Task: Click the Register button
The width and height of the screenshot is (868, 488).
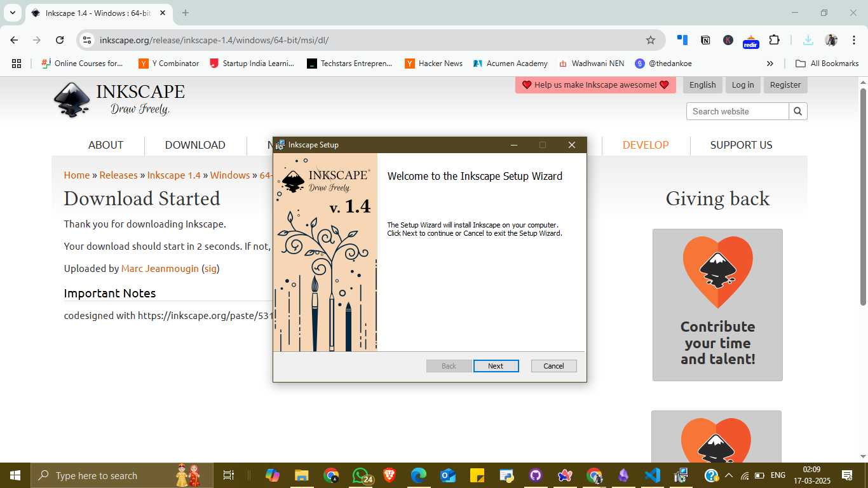Action: click(785, 85)
